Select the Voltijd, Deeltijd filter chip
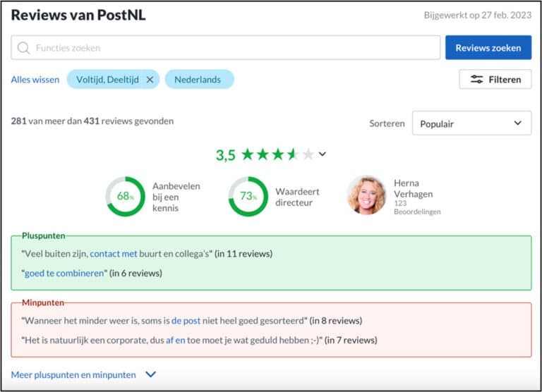Image resolution: width=542 pixels, height=392 pixels. pyautogui.click(x=113, y=80)
